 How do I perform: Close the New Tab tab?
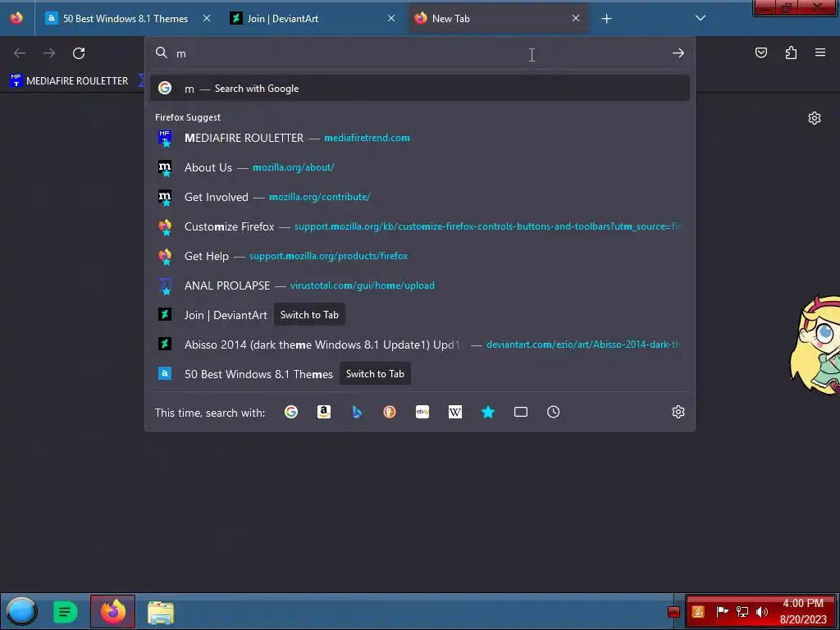(x=575, y=18)
